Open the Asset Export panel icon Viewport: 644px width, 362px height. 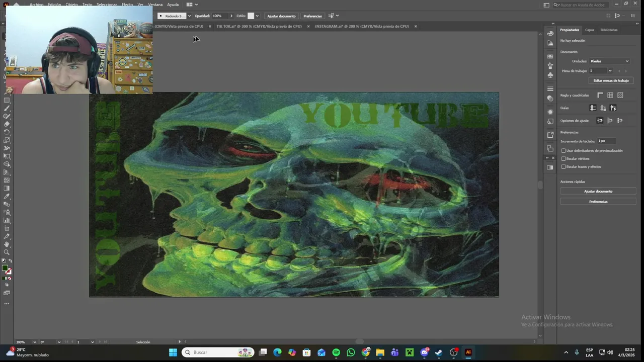pos(550,135)
